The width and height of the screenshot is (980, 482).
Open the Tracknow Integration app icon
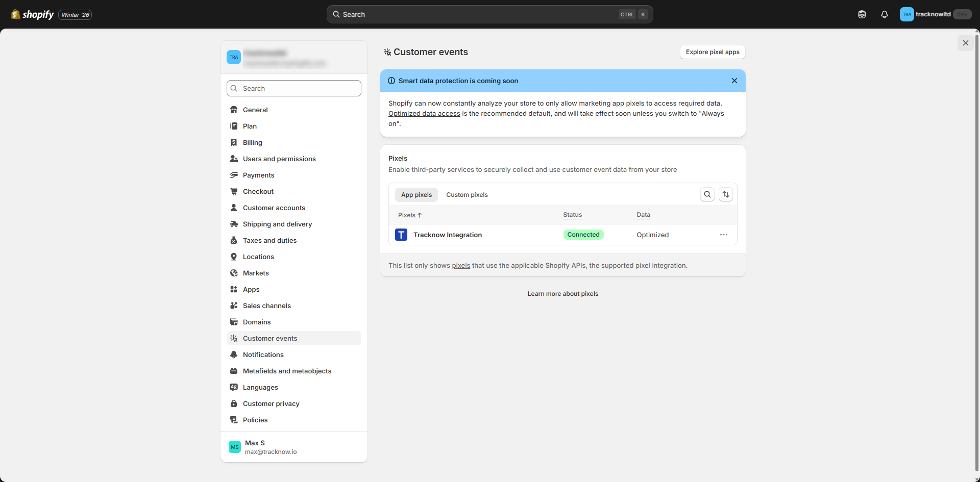[401, 235]
